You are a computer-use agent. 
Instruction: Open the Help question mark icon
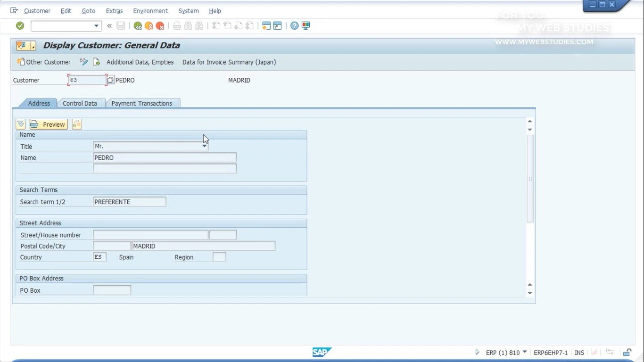pyautogui.click(x=295, y=26)
